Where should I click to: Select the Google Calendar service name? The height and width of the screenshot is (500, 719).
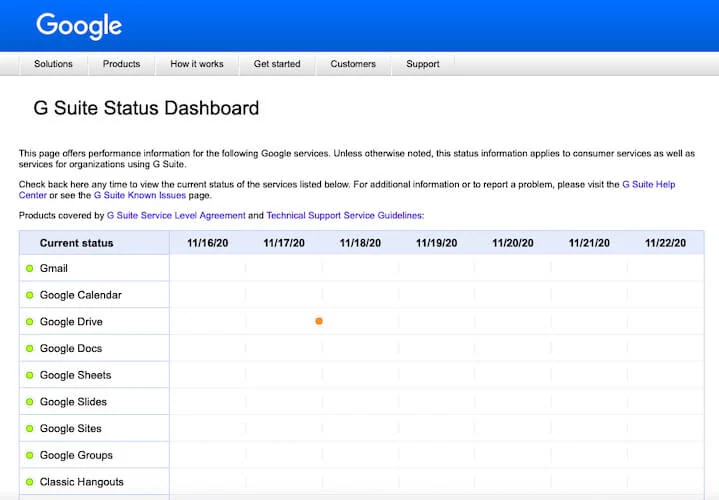pyautogui.click(x=81, y=295)
